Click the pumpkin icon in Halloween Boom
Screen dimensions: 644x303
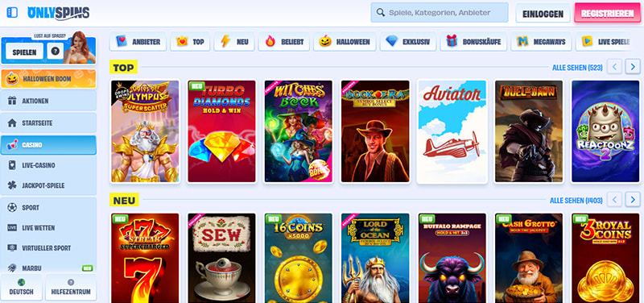pos(12,78)
